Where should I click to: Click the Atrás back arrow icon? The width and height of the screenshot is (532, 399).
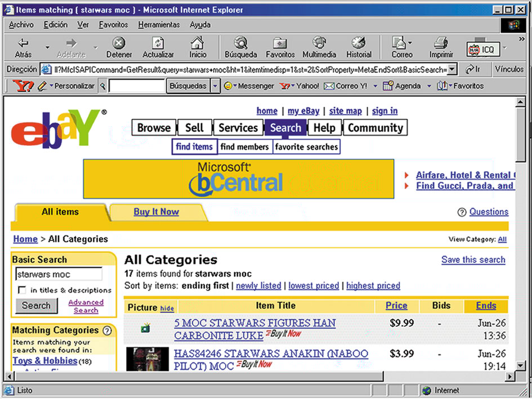(x=23, y=43)
